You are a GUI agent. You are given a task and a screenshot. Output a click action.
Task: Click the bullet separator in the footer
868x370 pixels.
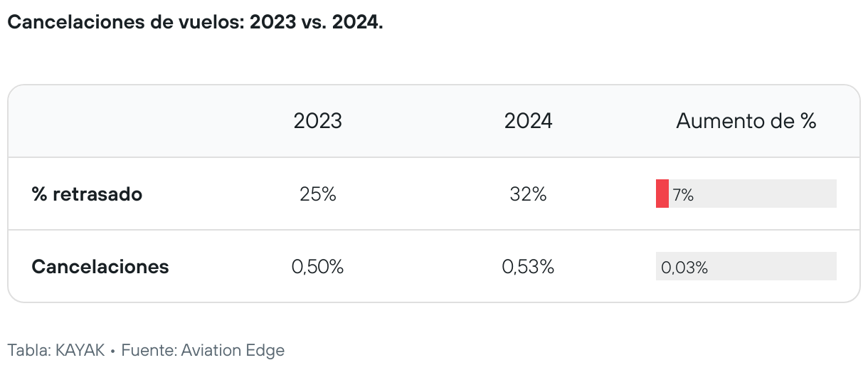[113, 351]
